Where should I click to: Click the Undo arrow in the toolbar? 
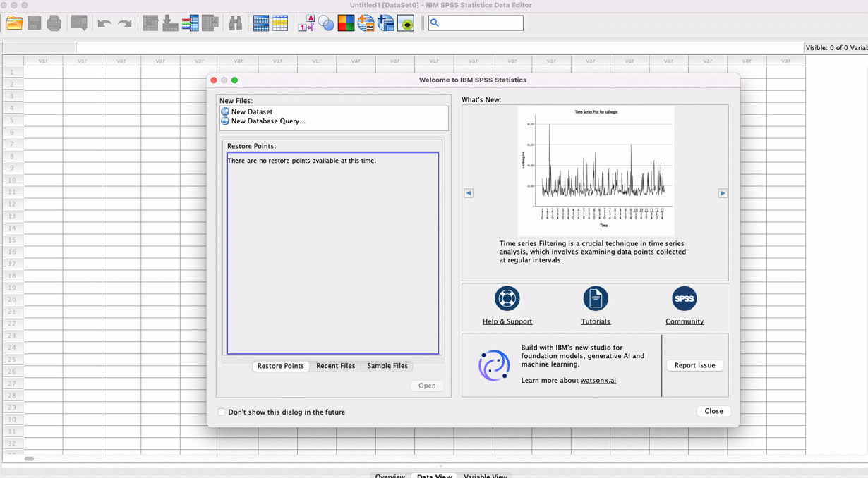click(x=104, y=23)
